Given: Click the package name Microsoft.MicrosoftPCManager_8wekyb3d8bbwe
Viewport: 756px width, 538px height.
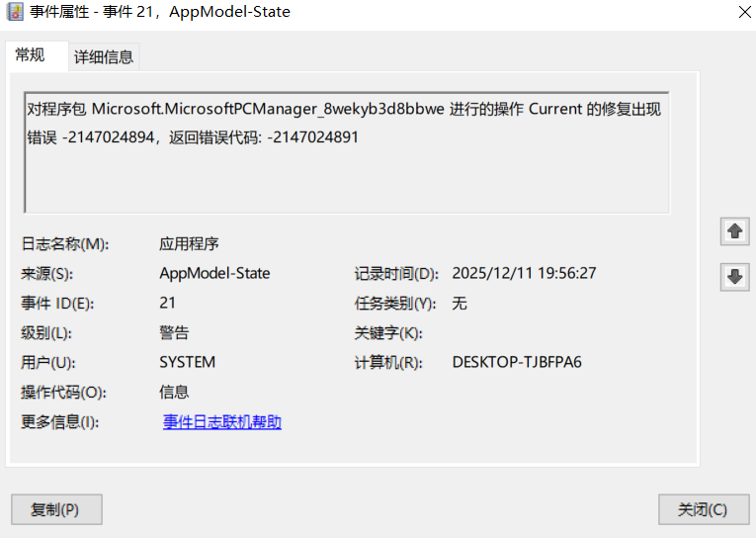Looking at the screenshot, I should click(268, 109).
